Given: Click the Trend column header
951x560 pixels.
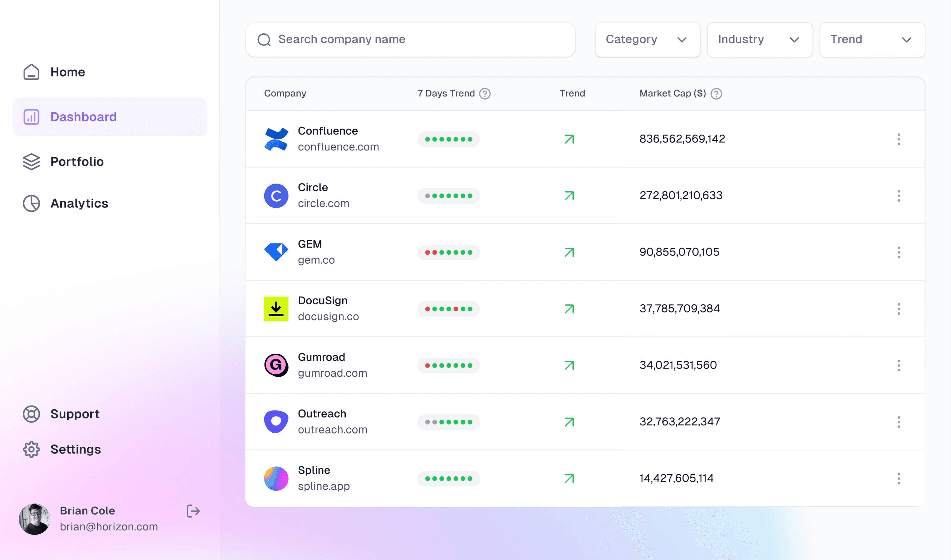Looking at the screenshot, I should click(572, 93).
